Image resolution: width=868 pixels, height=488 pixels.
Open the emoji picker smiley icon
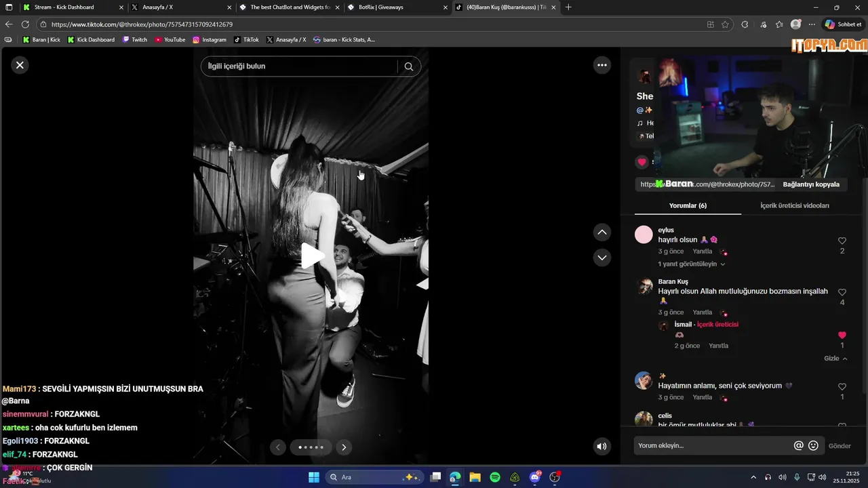pyautogui.click(x=813, y=445)
